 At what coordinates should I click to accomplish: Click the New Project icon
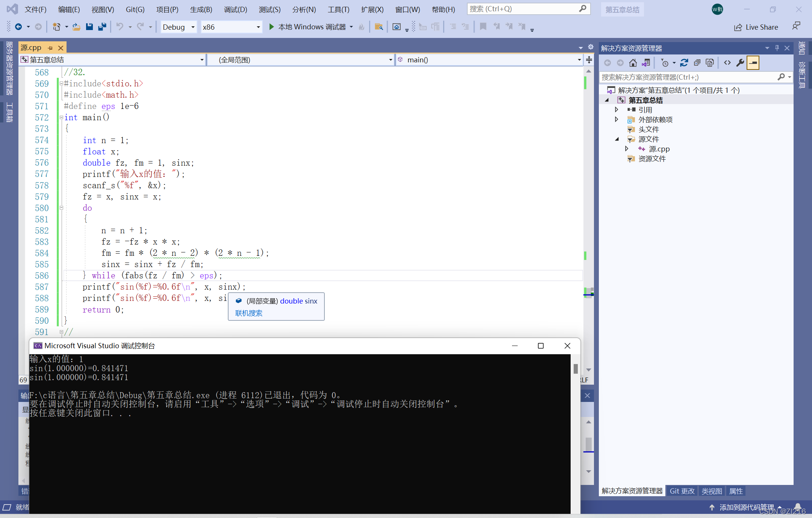(x=56, y=27)
